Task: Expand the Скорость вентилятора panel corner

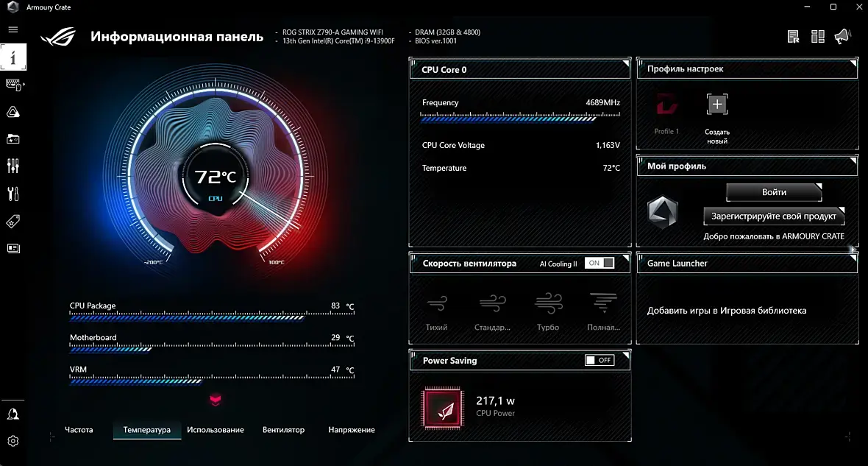Action: 625,258
